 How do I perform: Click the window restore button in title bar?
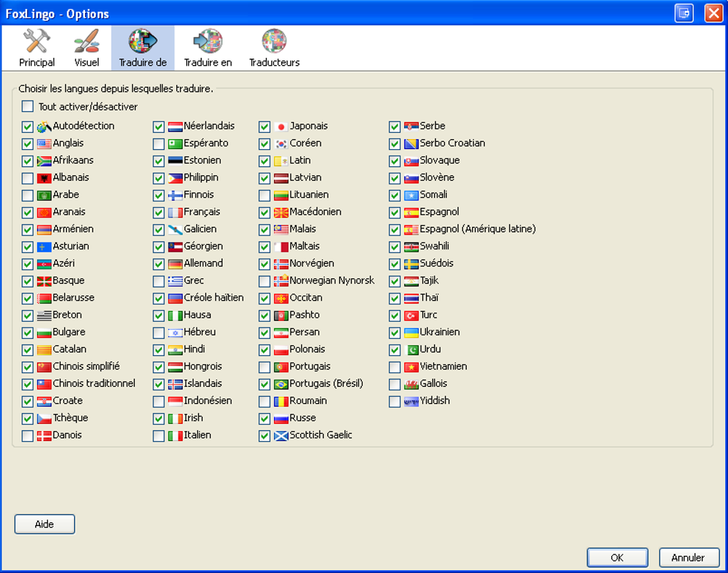point(684,13)
